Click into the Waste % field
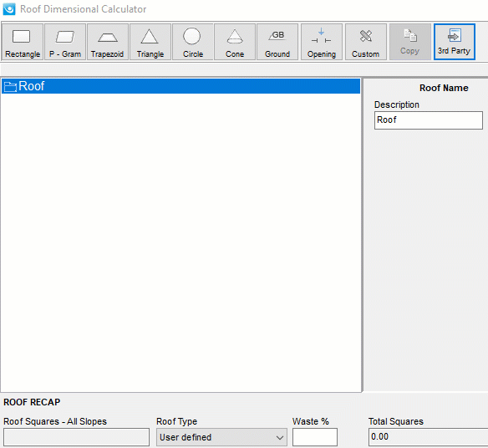The height and width of the screenshot is (448, 488). click(x=315, y=437)
